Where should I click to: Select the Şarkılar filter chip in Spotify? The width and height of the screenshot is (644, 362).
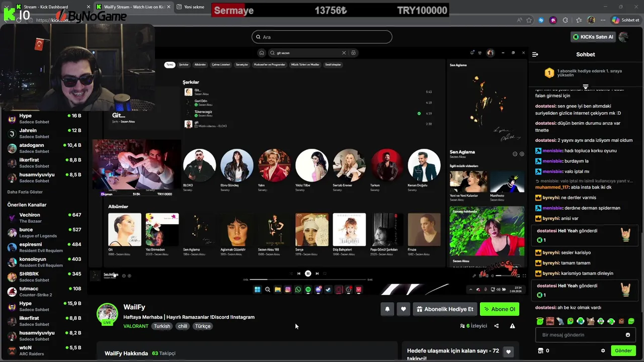[x=184, y=65]
